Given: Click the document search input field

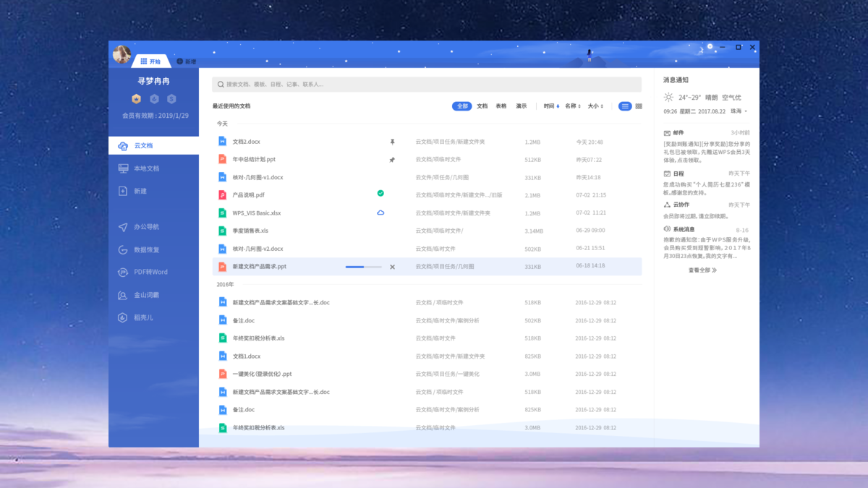Looking at the screenshot, I should pyautogui.click(x=427, y=85).
